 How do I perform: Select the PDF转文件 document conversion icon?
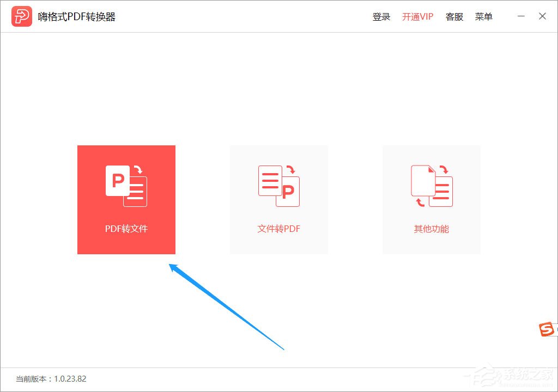coord(126,185)
